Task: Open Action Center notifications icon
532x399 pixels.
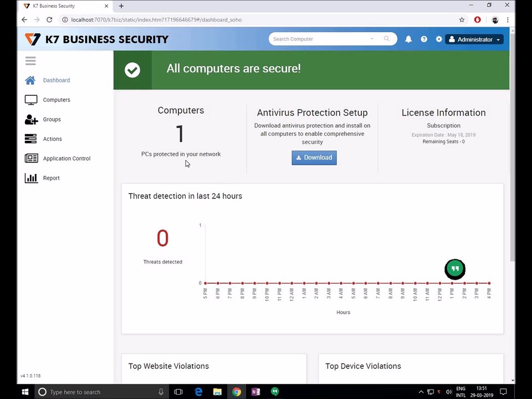Action: (503, 392)
